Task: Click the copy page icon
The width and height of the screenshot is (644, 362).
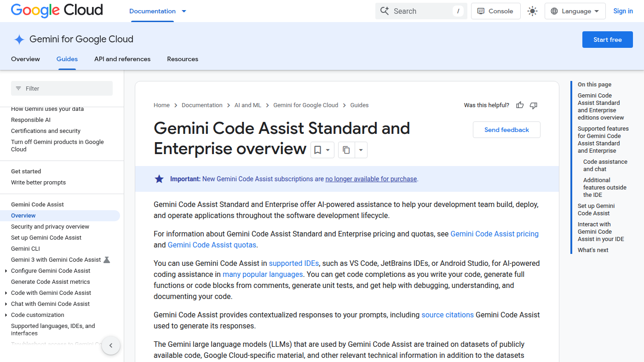Action: (x=346, y=150)
